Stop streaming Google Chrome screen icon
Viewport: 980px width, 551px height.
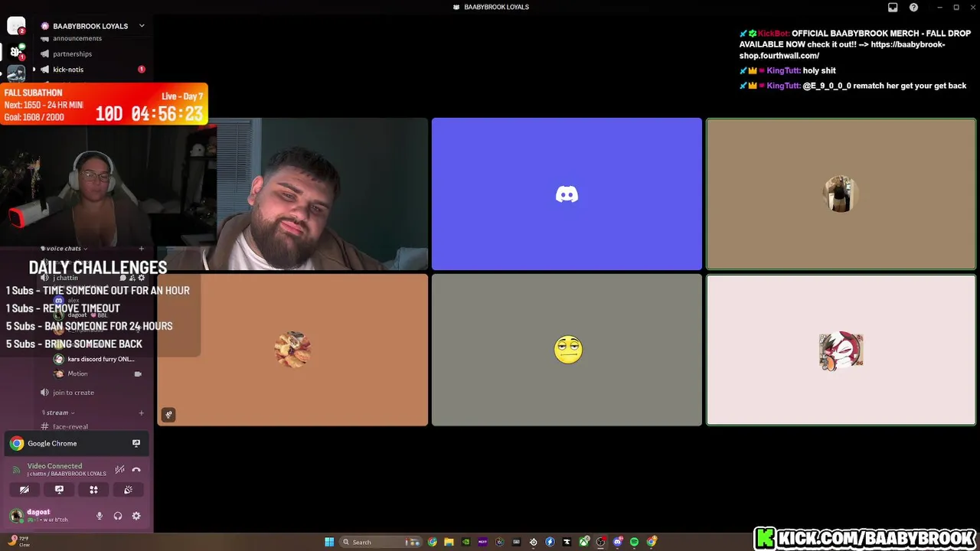(x=136, y=443)
